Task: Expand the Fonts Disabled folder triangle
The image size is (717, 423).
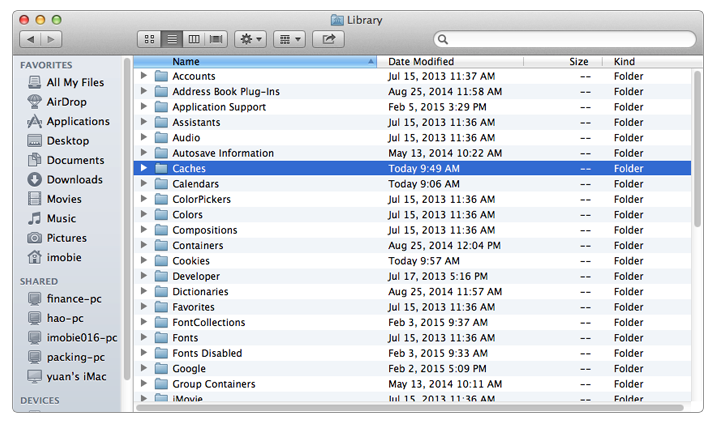Action: [x=144, y=353]
